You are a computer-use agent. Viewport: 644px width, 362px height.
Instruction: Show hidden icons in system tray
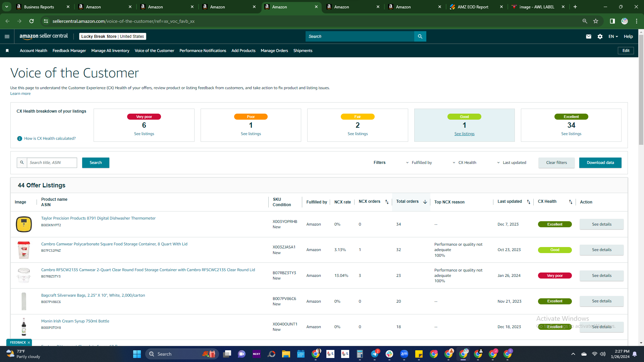573,354
